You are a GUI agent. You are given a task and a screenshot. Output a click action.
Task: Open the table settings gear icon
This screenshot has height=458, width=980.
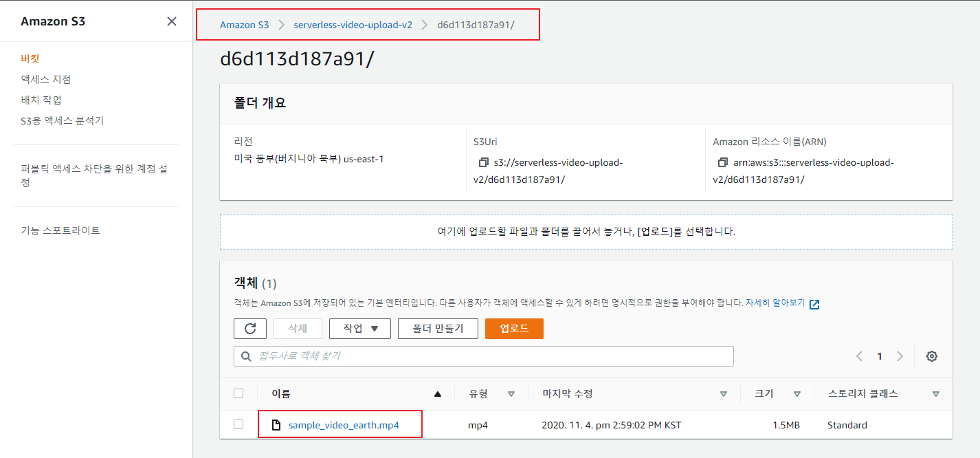pos(932,356)
